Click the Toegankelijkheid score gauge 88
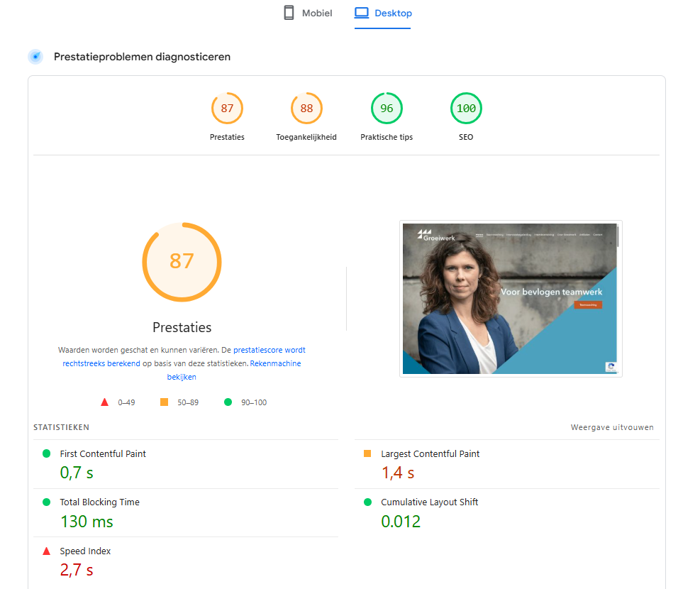 [x=306, y=109]
